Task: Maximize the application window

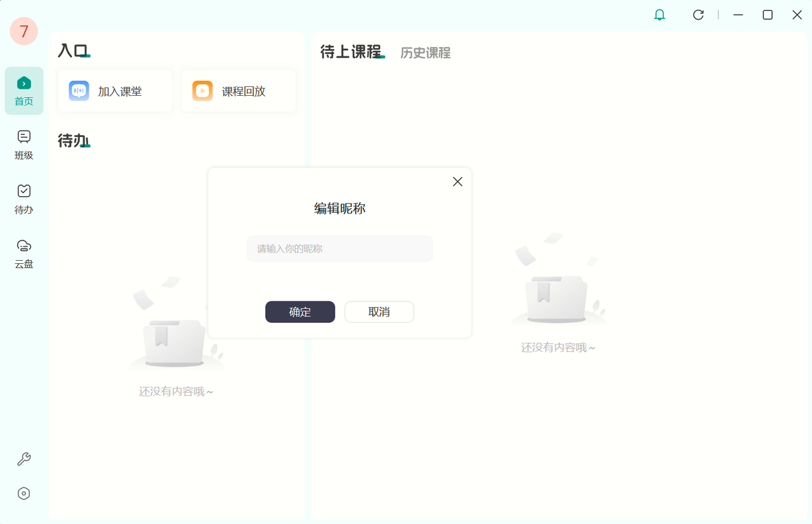Action: [768, 15]
